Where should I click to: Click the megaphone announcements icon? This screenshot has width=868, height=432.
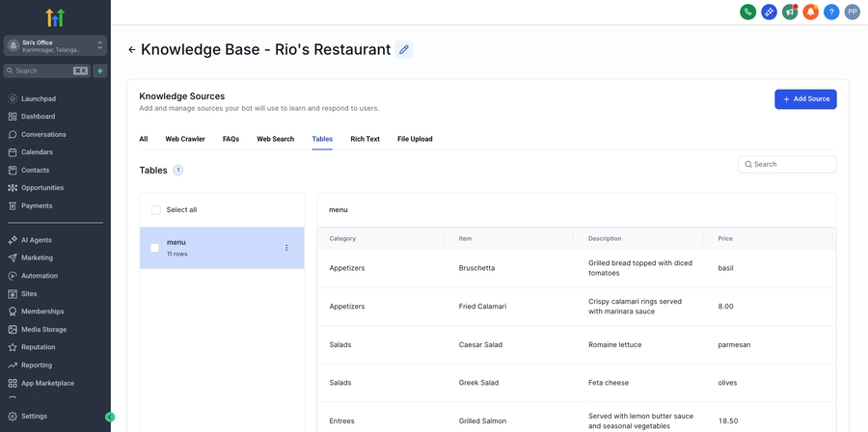click(790, 12)
